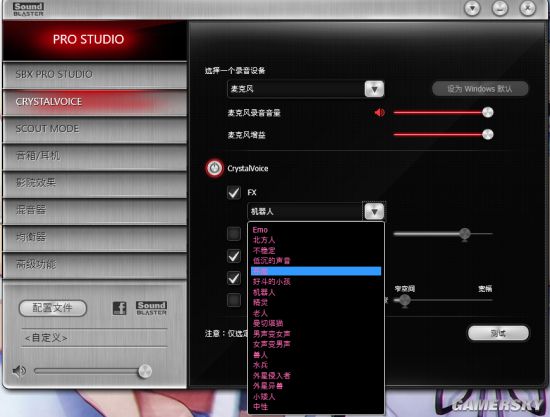
Task: Click the 窄空间 slider knob
Action: coord(404,300)
